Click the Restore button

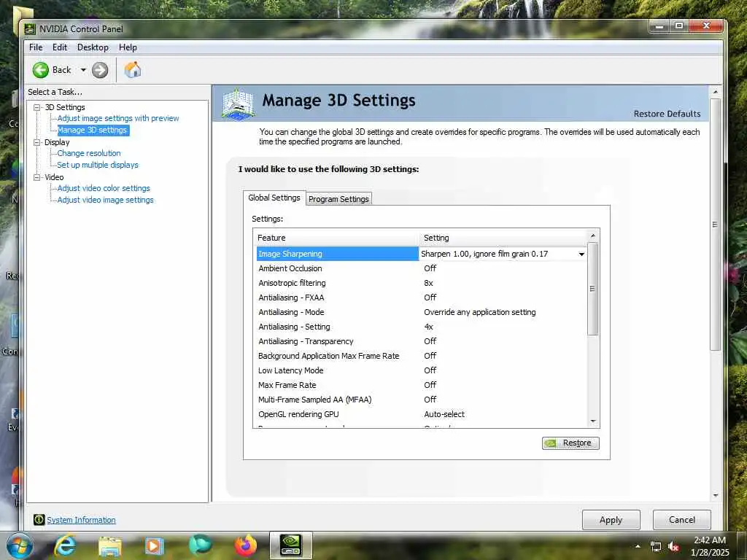point(570,443)
